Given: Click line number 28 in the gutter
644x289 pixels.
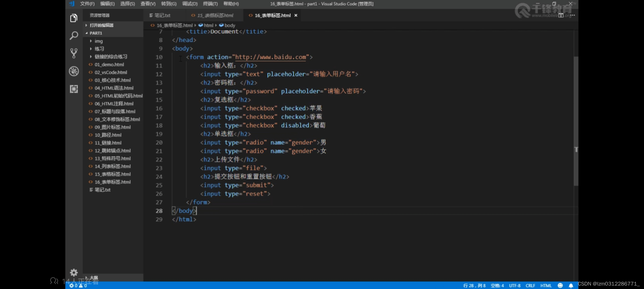Looking at the screenshot, I should click(x=159, y=211).
